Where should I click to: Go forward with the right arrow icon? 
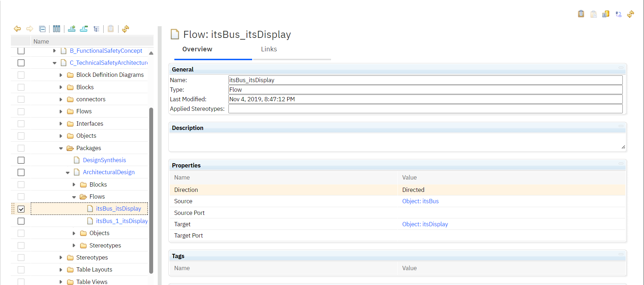tap(30, 29)
